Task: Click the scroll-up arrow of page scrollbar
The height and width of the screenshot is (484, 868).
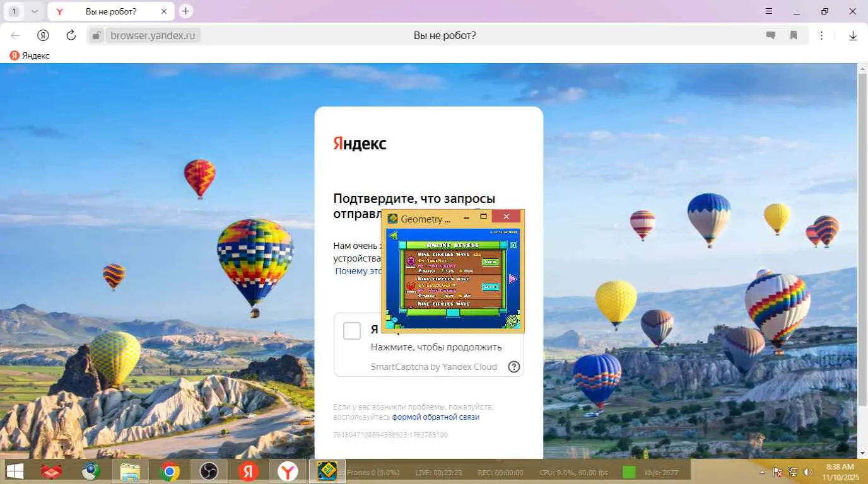Action: click(862, 69)
